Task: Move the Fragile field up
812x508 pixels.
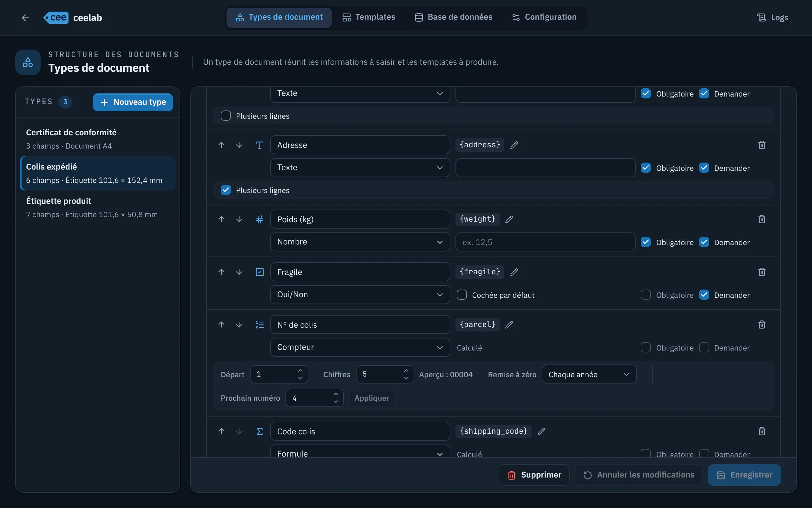Action: pos(221,272)
